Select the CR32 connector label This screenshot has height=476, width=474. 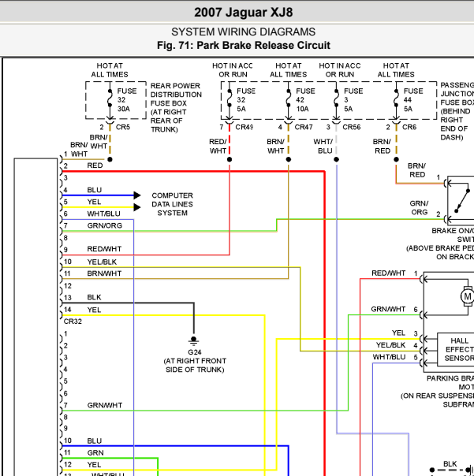[x=73, y=322]
